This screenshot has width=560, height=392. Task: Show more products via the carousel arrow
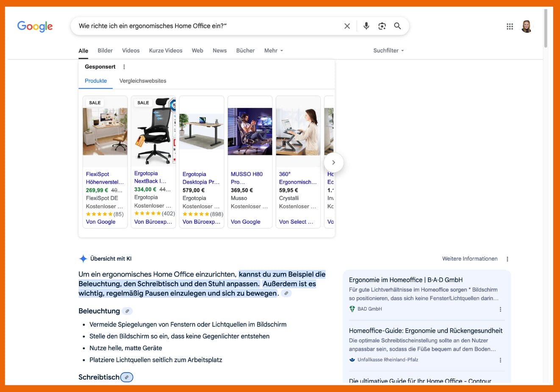pyautogui.click(x=334, y=162)
